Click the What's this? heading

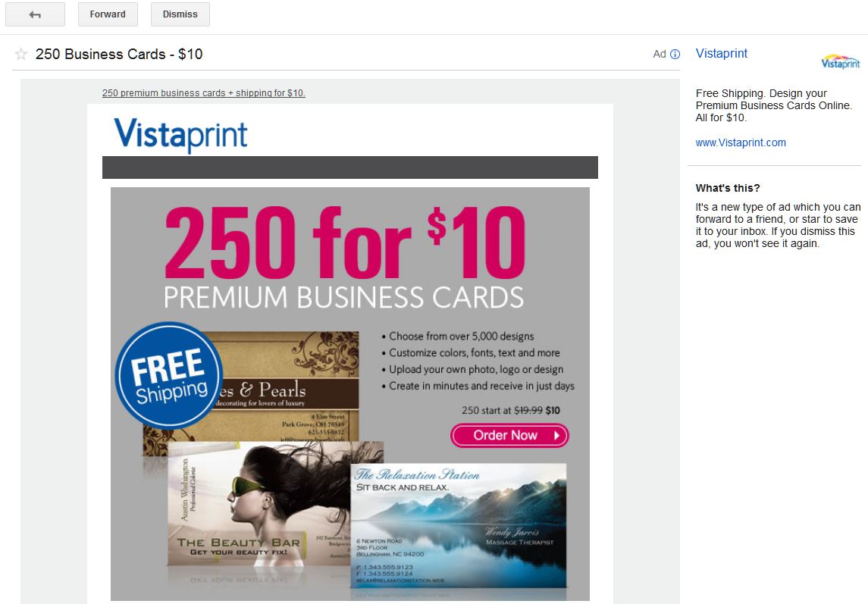click(x=728, y=188)
